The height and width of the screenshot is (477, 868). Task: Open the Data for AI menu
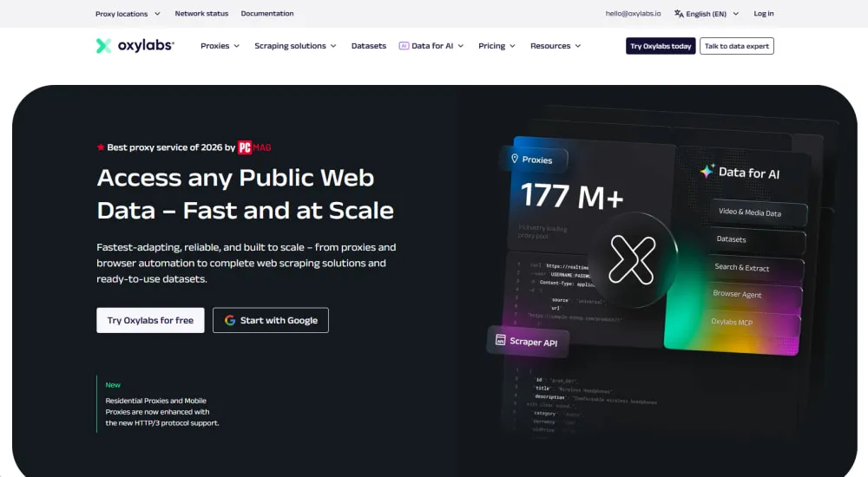(431, 46)
